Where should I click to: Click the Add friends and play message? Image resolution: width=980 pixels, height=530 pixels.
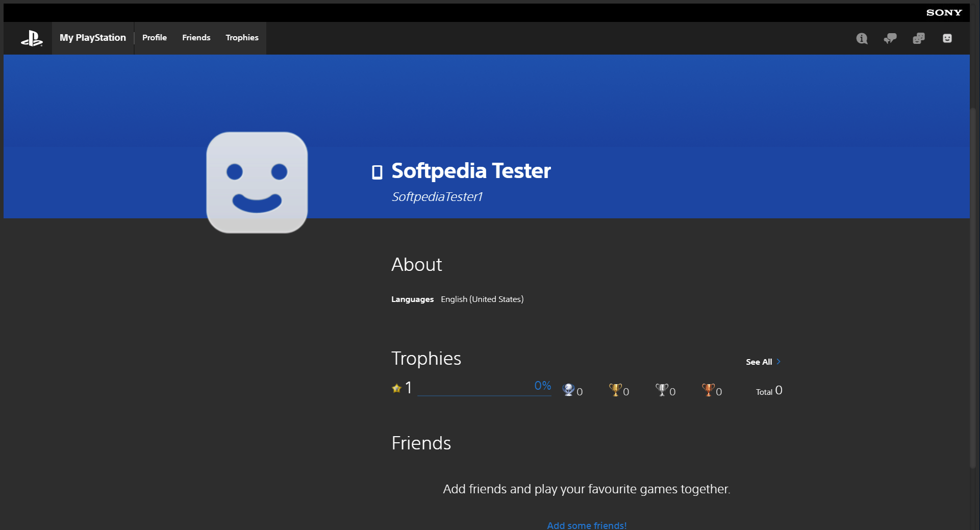point(587,489)
